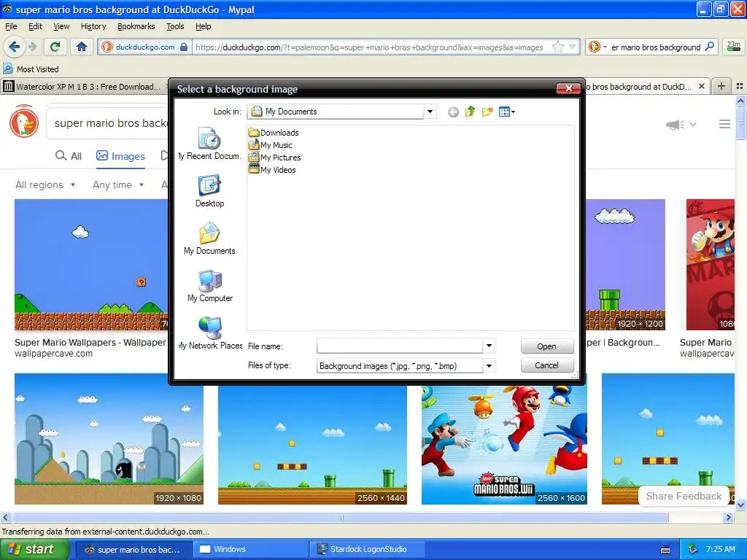
Task: Open the 2560 × 1440 Mario thumbnail
Action: [x=312, y=445]
